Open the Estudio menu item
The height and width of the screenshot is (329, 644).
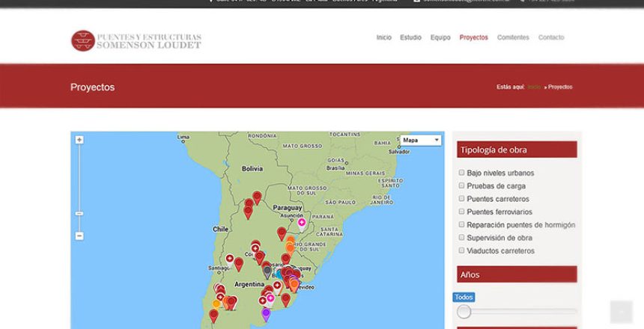click(x=410, y=37)
